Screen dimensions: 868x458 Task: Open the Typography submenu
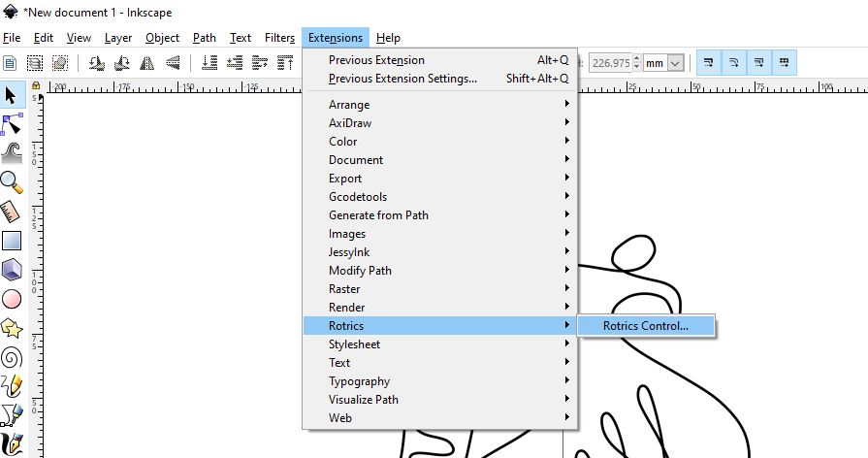(440, 381)
